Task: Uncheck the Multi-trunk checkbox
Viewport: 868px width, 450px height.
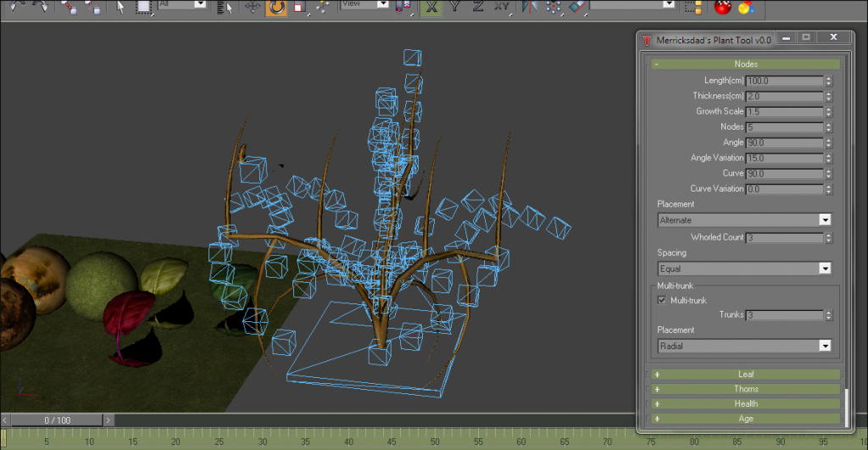Action: point(663,300)
